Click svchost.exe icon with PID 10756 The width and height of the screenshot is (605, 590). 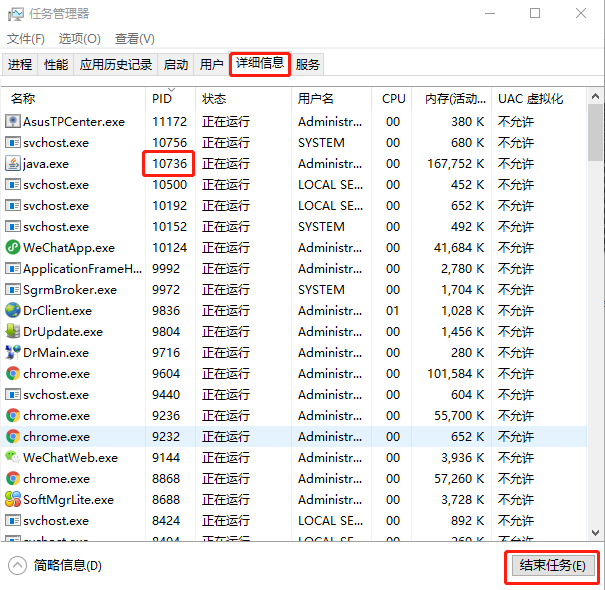tap(12, 143)
